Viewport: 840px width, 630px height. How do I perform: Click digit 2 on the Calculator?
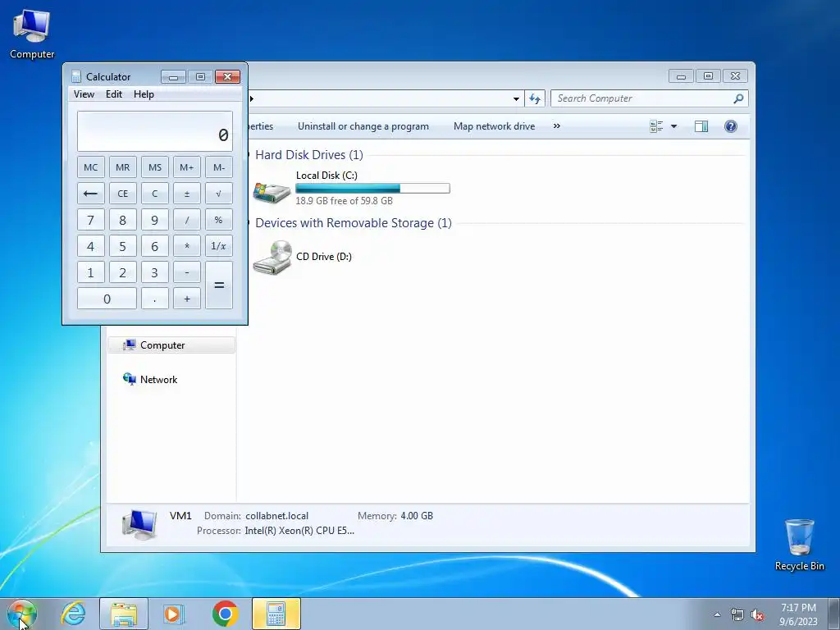click(x=123, y=272)
